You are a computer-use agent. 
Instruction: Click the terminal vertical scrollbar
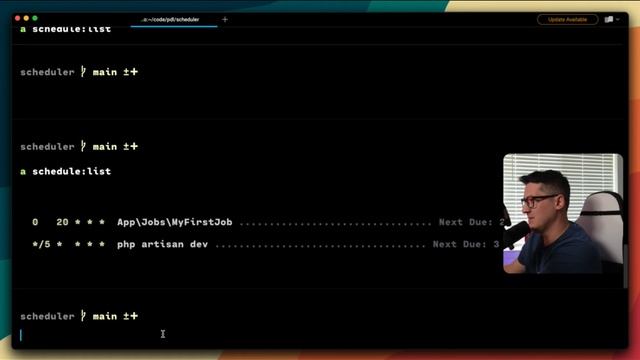click(625, 265)
